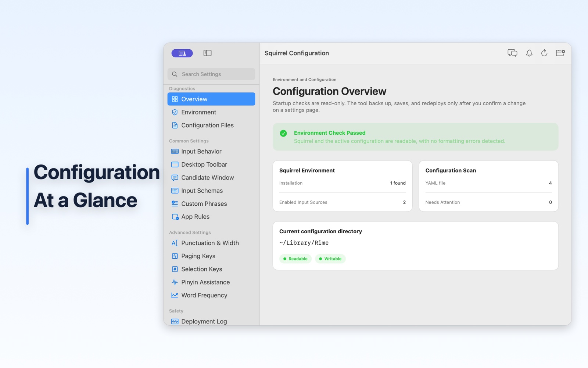Click the Input Schemas list icon

pos(175,191)
